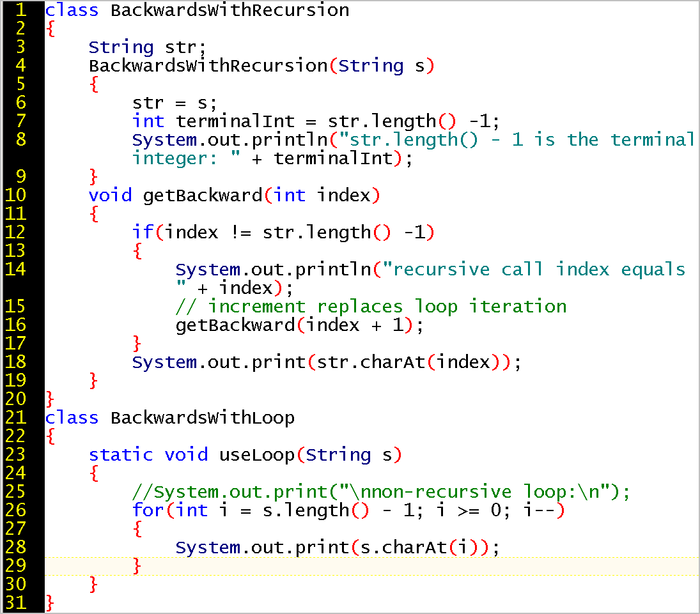This screenshot has width=700, height=614.
Task: Click the 'i >= 0' condition on line 26
Action: (x=469, y=510)
